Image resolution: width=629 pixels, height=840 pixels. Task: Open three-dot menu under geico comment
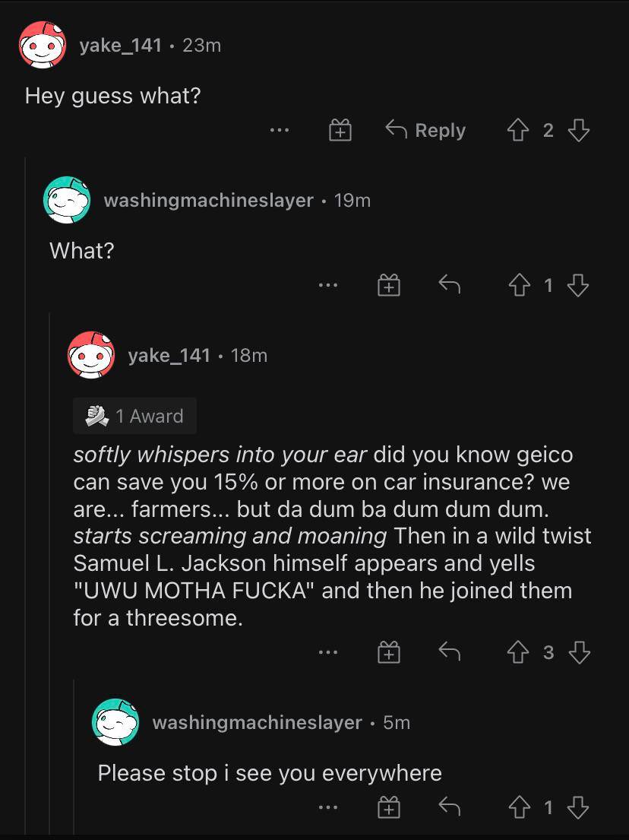(x=328, y=652)
